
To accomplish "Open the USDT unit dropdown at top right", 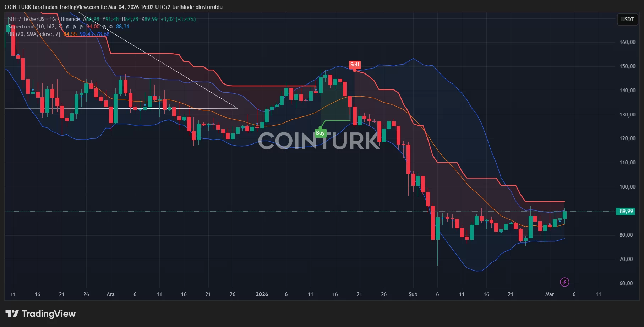I will pos(627,20).
